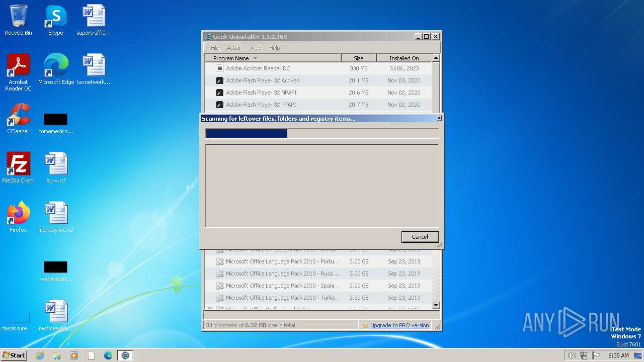Select Adobe Acrobat Reader DC icon in list
Screen dimensions: 644x362
click(219, 68)
